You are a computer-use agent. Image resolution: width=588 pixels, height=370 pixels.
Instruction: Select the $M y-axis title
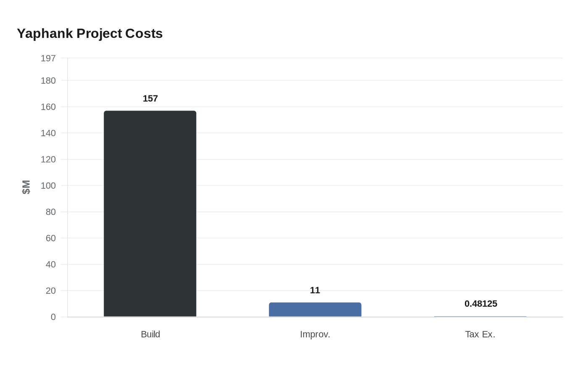coord(26,187)
